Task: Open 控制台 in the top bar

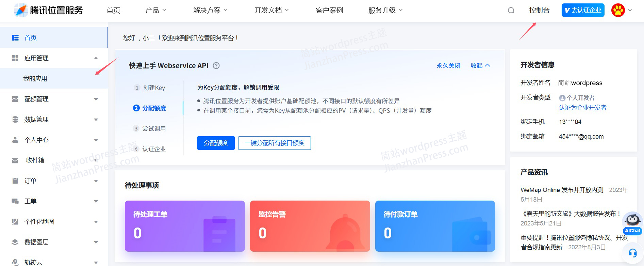Action: point(540,10)
